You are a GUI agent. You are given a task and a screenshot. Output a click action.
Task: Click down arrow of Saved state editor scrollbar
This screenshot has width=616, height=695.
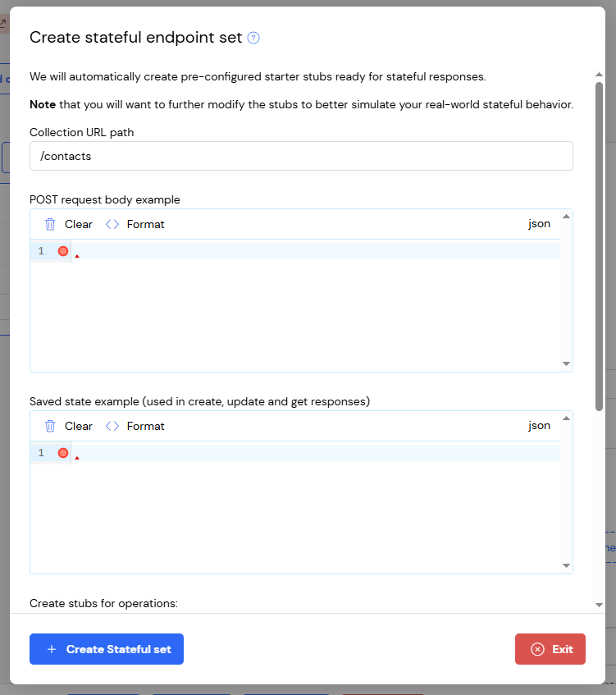point(566,565)
